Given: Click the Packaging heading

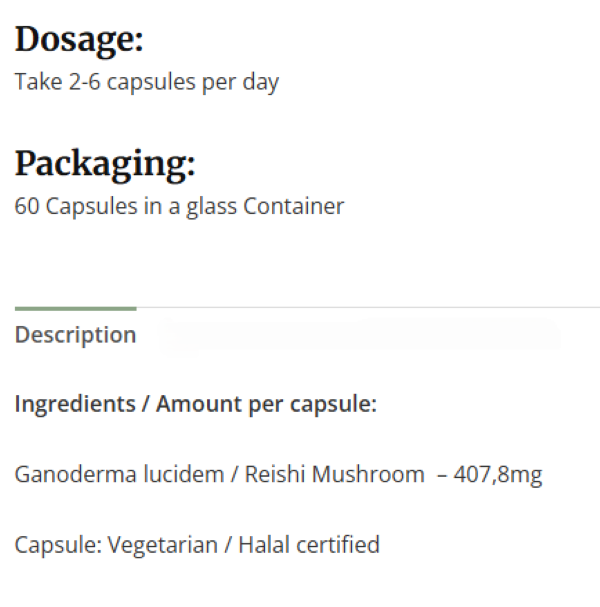Looking at the screenshot, I should point(105,164).
